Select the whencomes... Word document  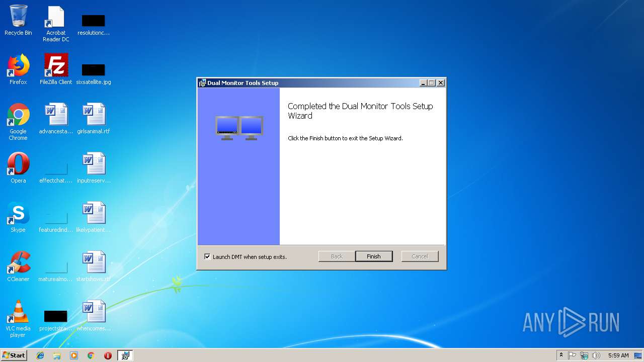coord(94,316)
